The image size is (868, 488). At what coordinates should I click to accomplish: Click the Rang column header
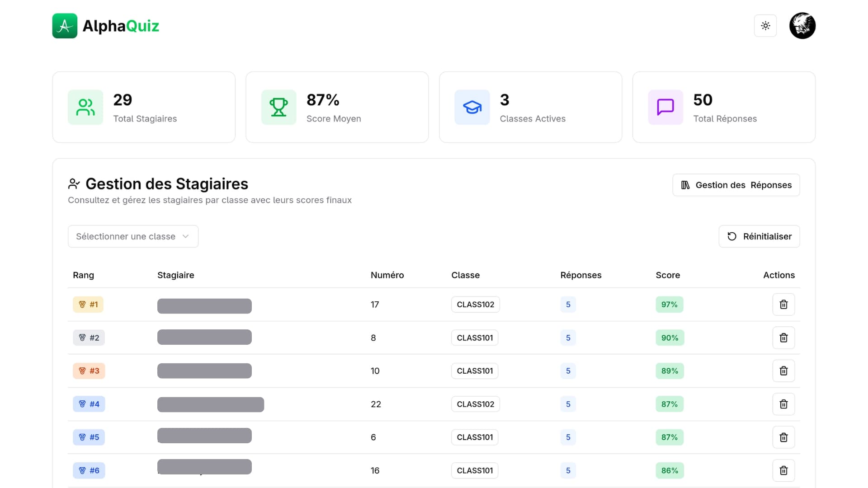[x=84, y=275]
